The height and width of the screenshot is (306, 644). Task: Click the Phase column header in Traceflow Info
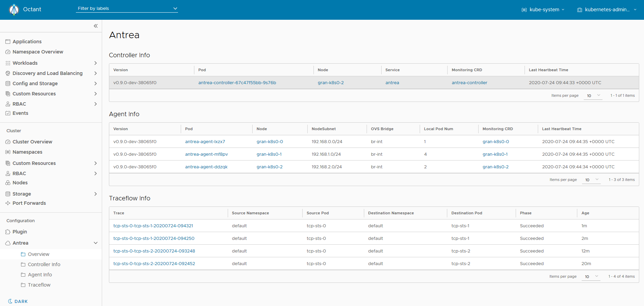(x=526, y=213)
